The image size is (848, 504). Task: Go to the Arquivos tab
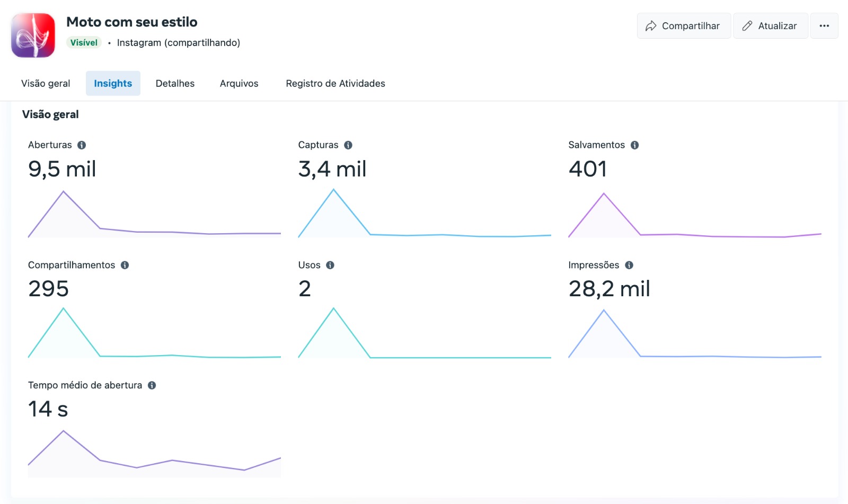[239, 84]
